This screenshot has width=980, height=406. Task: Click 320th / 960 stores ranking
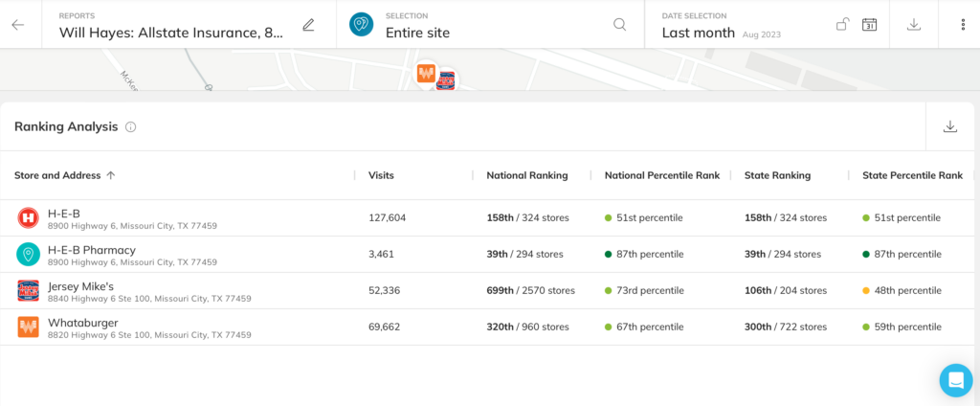pyautogui.click(x=528, y=327)
